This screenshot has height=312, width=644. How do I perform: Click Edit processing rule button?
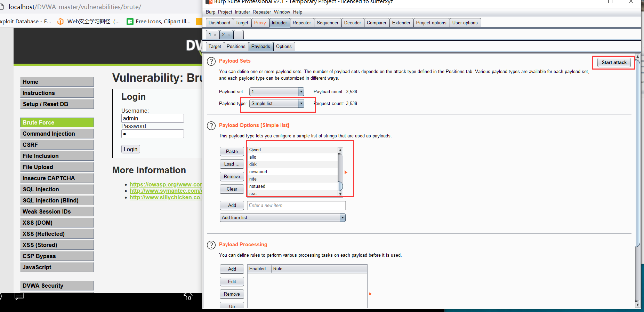(x=232, y=282)
